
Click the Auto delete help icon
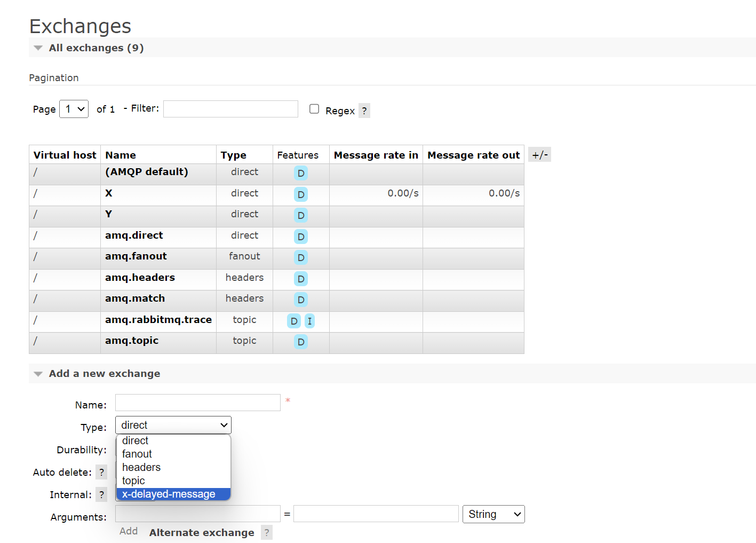(101, 472)
